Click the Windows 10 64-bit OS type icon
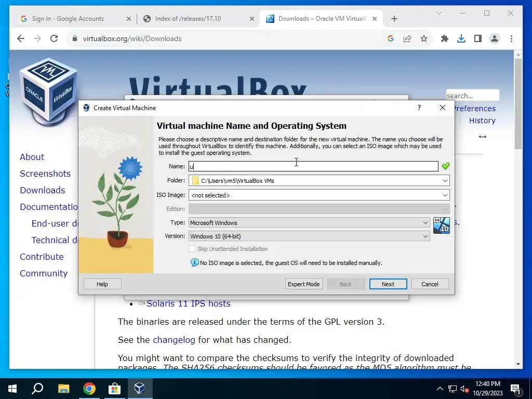532x399 pixels. (x=442, y=225)
